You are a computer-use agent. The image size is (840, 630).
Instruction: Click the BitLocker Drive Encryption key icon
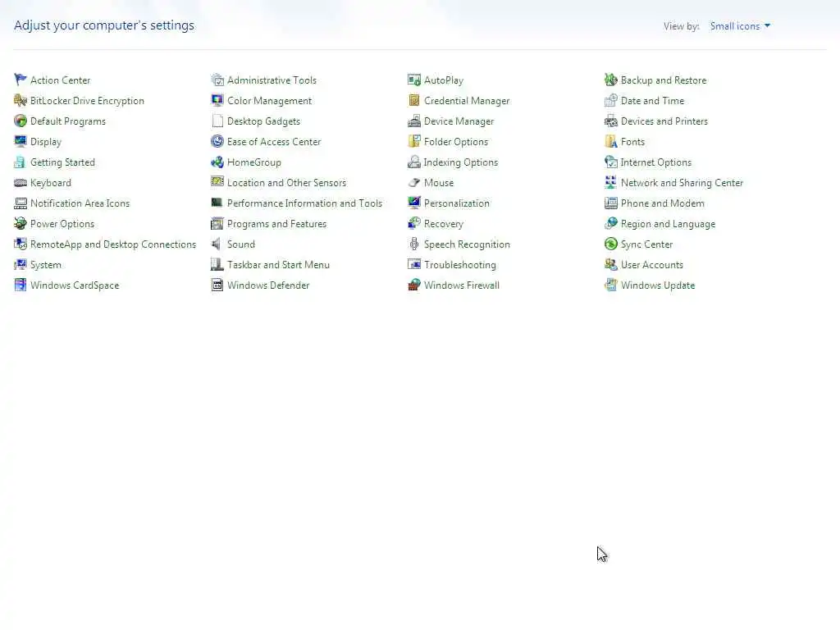[21, 100]
